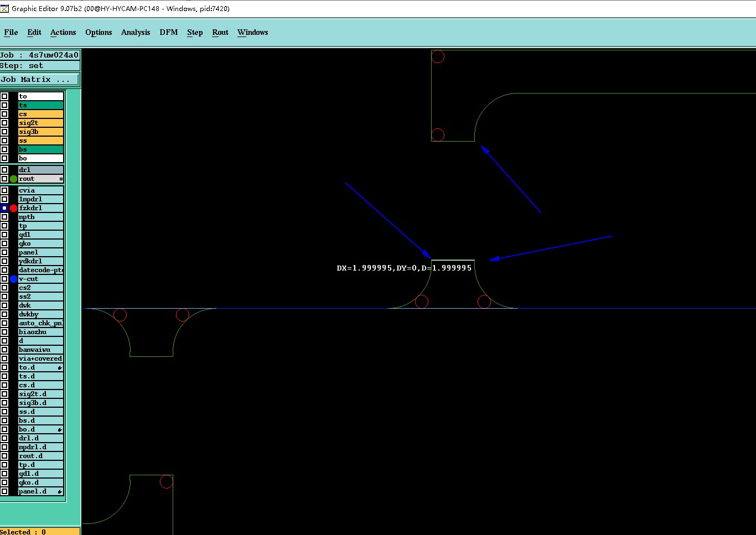The image size is (756, 535).
Task: Open the Actions menu
Action: [x=63, y=32]
